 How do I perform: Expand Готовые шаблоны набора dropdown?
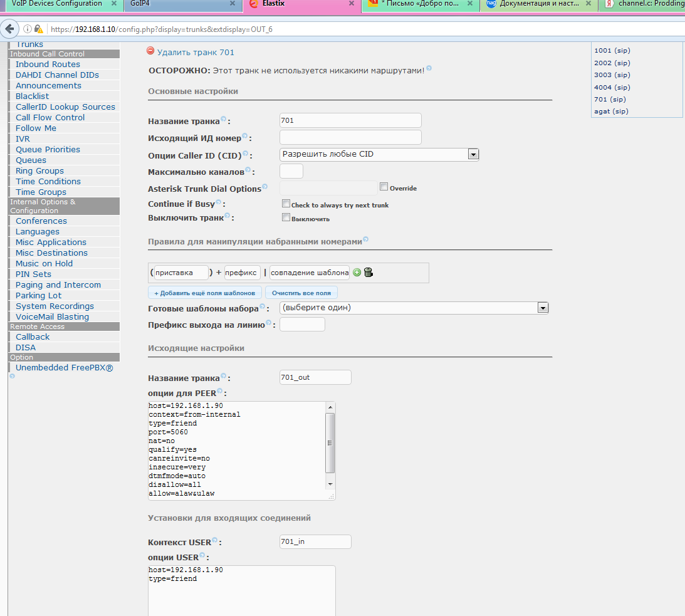pos(414,308)
